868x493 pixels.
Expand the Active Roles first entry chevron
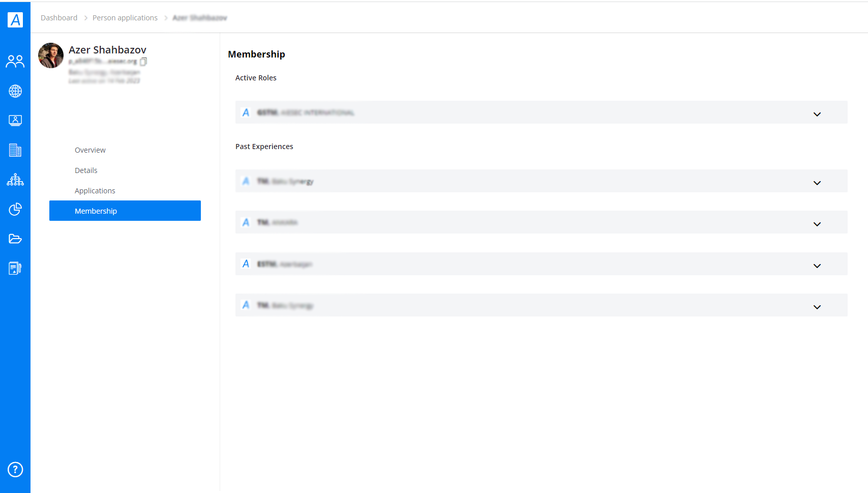click(x=817, y=114)
